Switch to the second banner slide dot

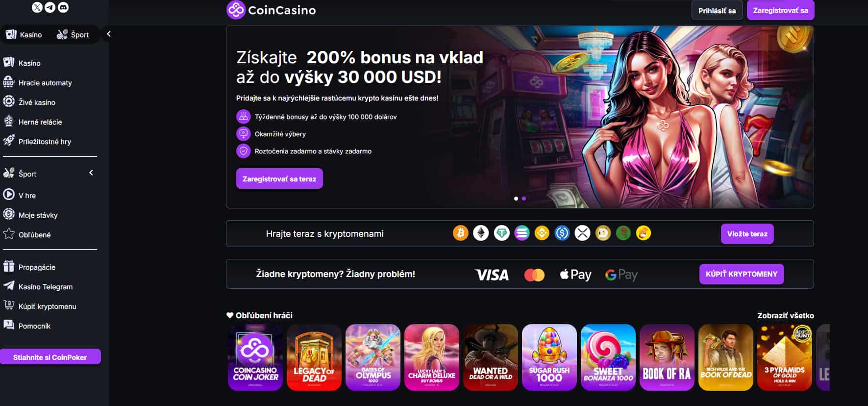(524, 199)
